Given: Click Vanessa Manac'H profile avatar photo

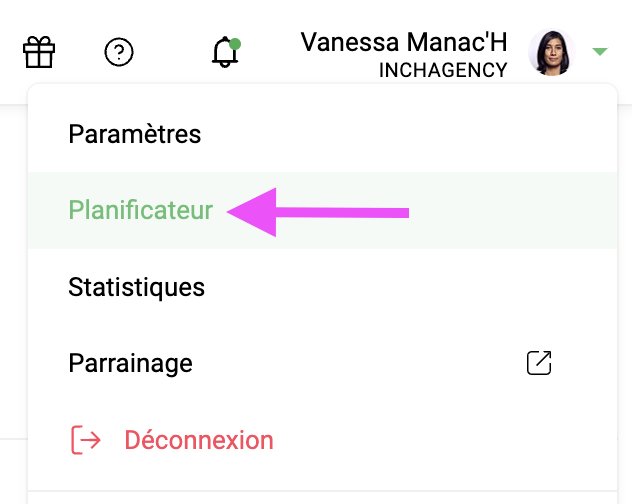Looking at the screenshot, I should pyautogui.click(x=550, y=52).
